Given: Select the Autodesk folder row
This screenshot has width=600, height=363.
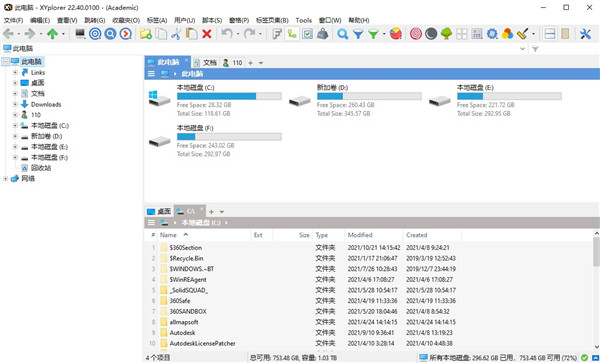Looking at the screenshot, I should tap(303, 333).
